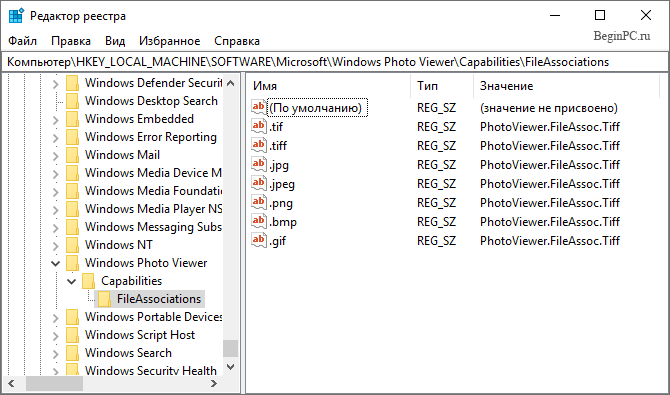Click the Windows Photo Viewer folder icon
670x395 pixels.
pyautogui.click(x=73, y=263)
